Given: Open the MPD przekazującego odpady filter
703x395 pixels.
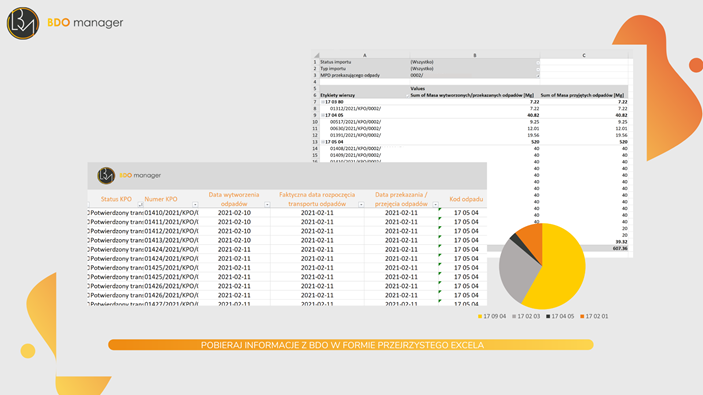Looking at the screenshot, I should pyautogui.click(x=538, y=75).
